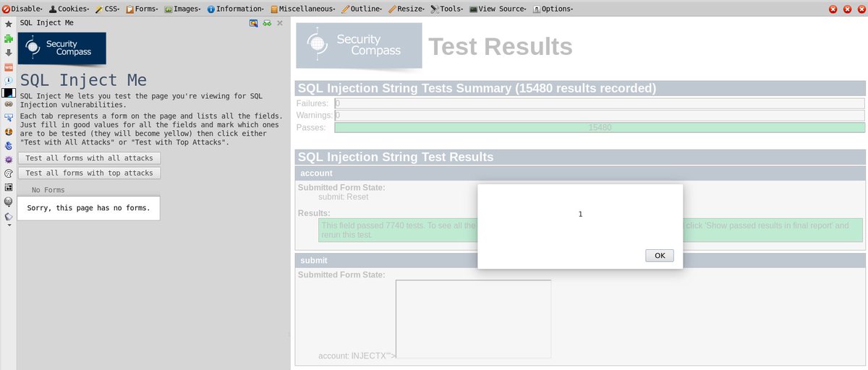The height and width of the screenshot is (370, 868).
Task: Click the 'account: INJECTX' text
Action: (357, 356)
